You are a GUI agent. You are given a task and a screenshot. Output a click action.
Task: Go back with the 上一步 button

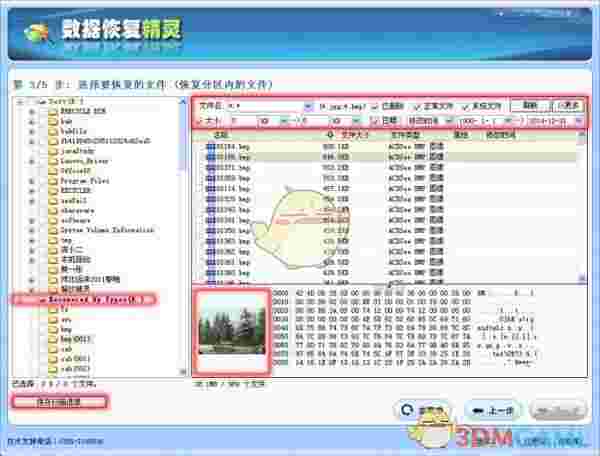point(492,411)
